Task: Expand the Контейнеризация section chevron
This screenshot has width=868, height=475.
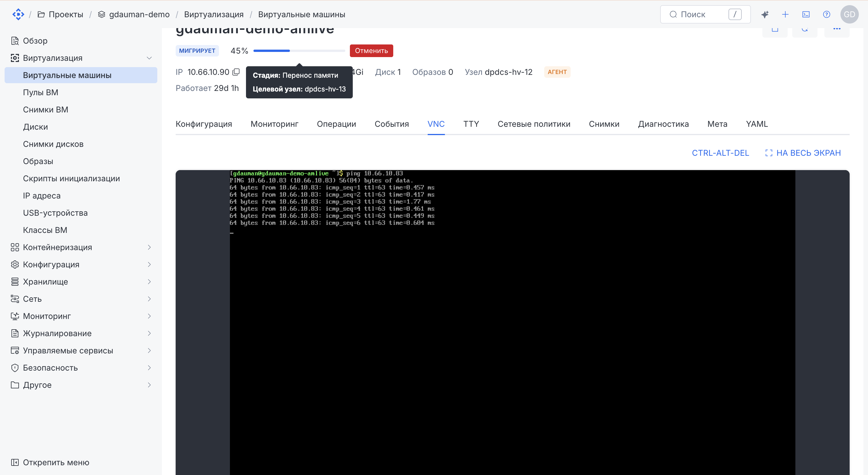Action: tap(149, 247)
